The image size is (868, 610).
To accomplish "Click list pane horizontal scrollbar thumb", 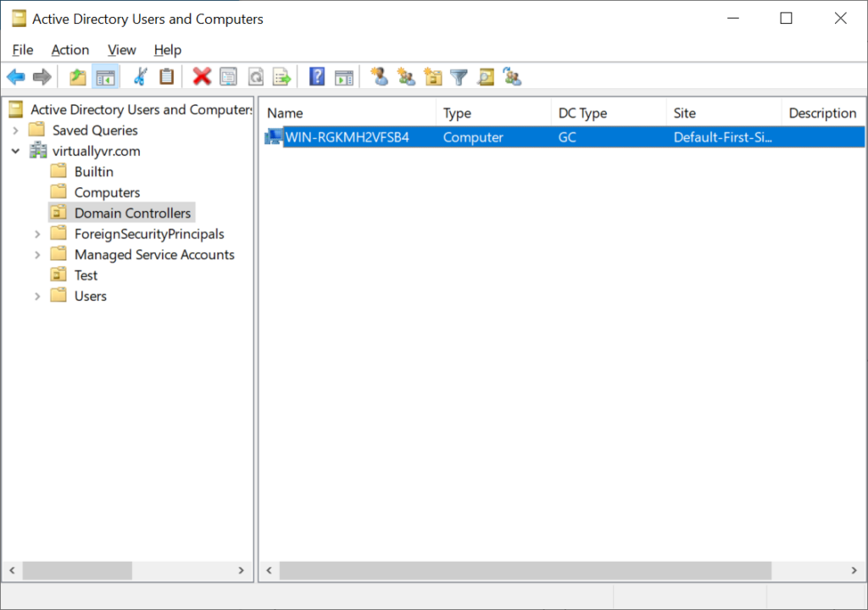I will pyautogui.click(x=526, y=570).
